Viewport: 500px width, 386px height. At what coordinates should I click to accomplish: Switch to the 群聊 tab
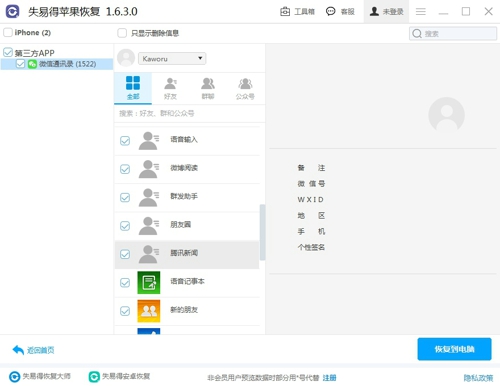[208, 88]
